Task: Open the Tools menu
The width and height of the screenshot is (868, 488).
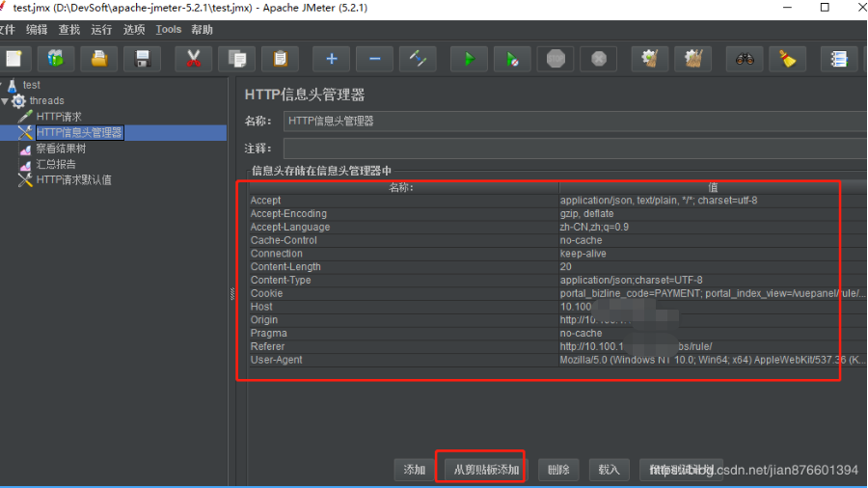Action: click(168, 30)
